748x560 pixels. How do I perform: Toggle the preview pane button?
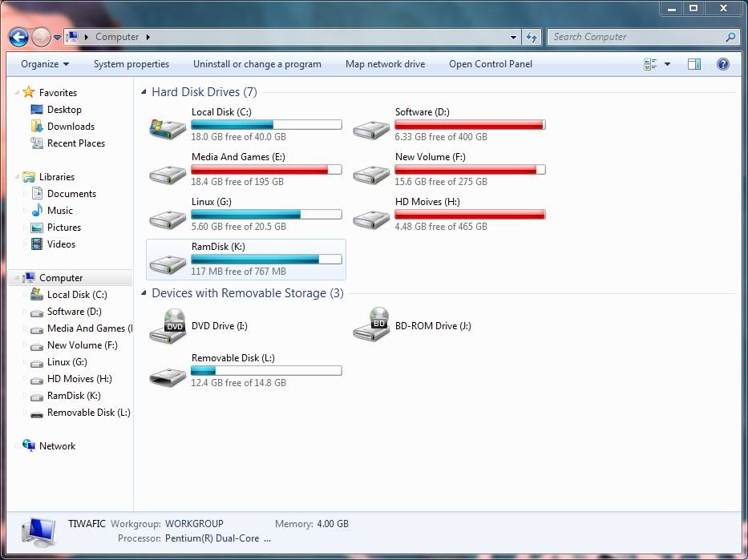tap(694, 64)
